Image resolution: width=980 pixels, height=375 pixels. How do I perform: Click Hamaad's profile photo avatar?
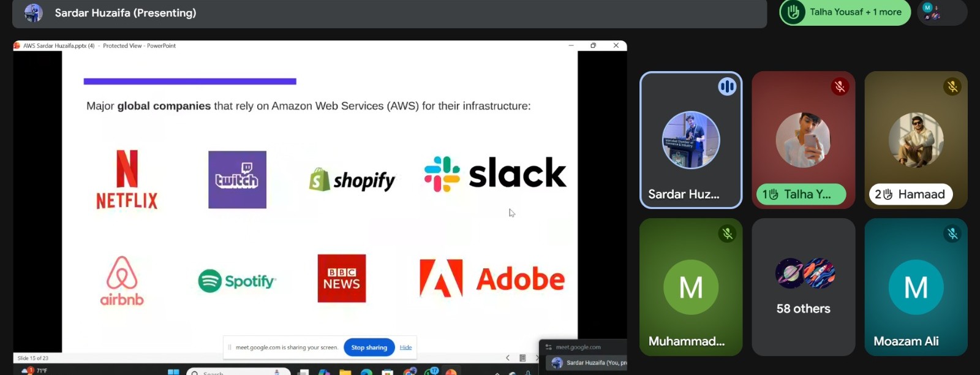(x=916, y=140)
